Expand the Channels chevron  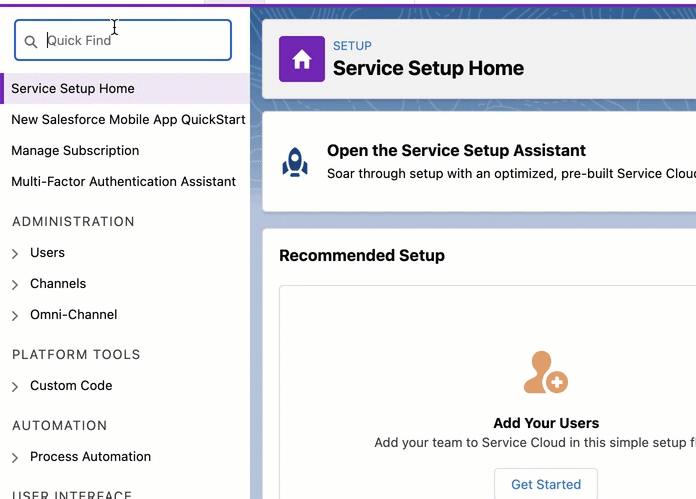pyautogui.click(x=15, y=285)
